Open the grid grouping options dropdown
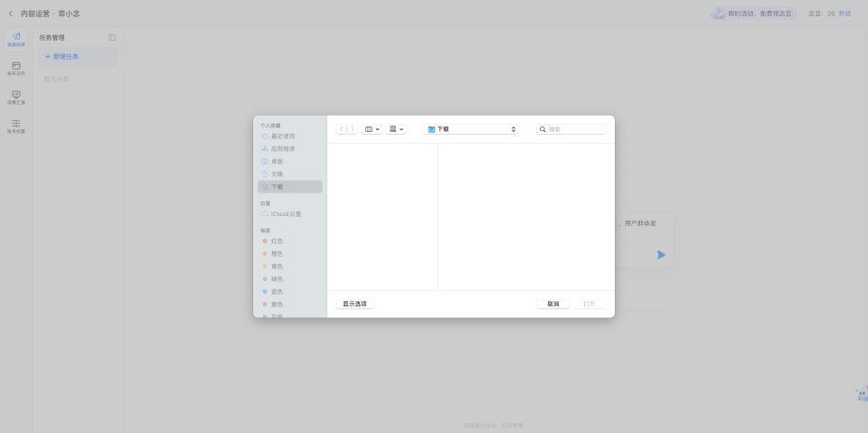The image size is (868, 433). pos(396,129)
